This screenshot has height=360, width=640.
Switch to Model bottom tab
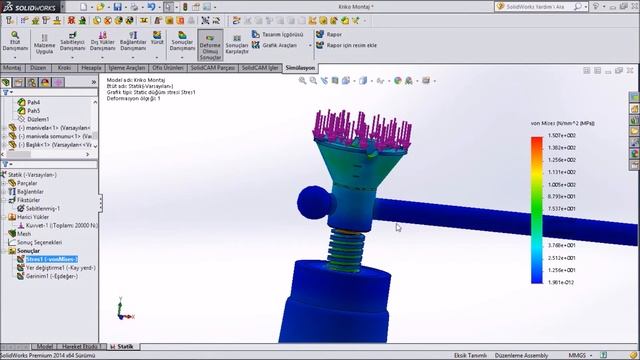[x=44, y=347]
